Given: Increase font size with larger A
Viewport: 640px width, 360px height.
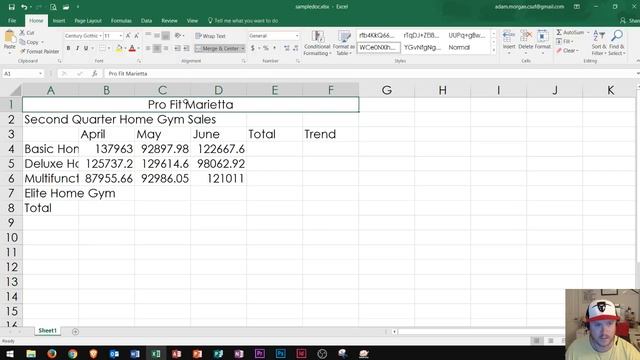Looking at the screenshot, I should (x=128, y=36).
